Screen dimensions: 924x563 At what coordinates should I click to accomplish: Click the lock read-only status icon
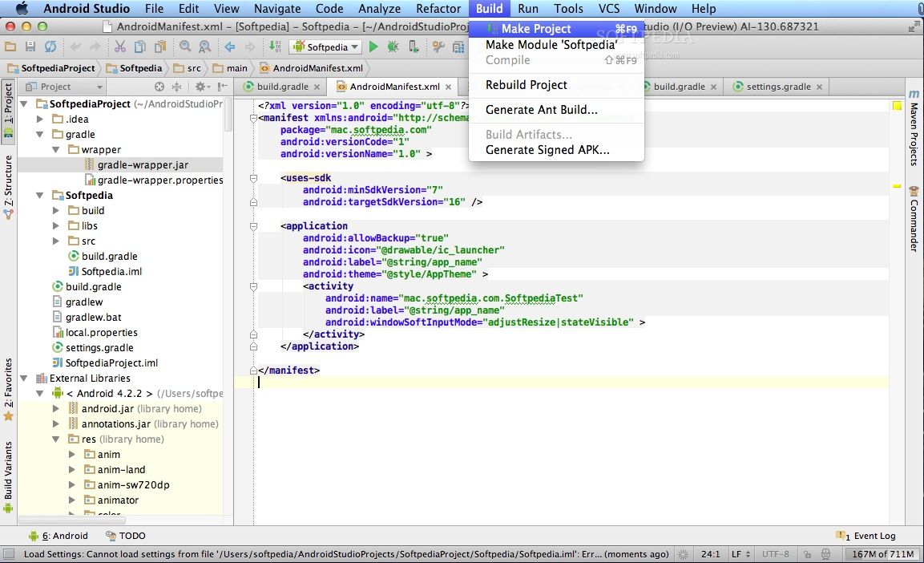click(807, 554)
